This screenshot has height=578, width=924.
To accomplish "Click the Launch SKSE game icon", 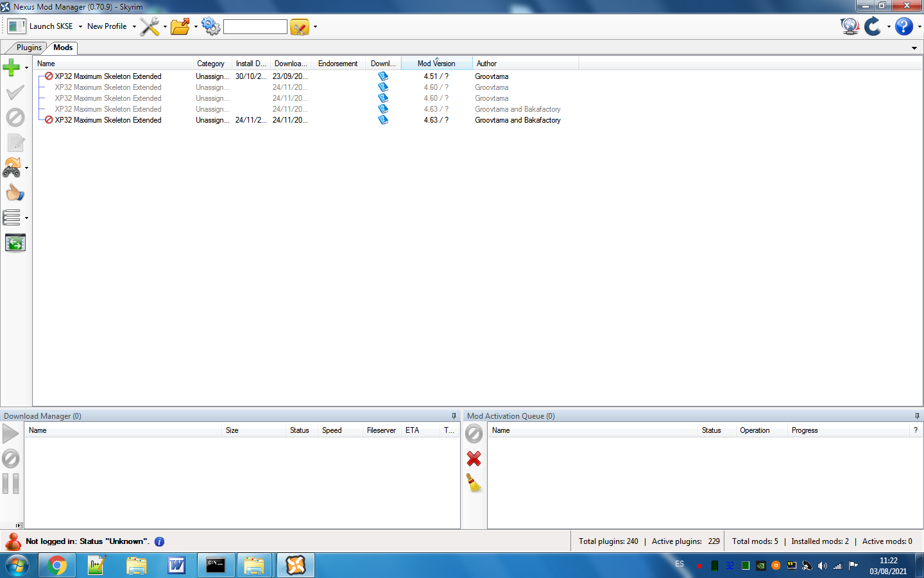I will pyautogui.click(x=17, y=26).
